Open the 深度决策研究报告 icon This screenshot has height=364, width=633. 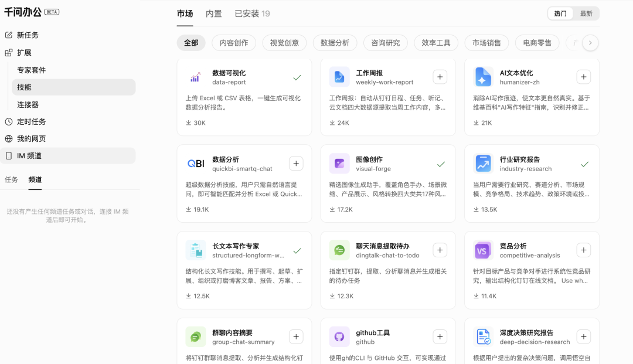(483, 337)
